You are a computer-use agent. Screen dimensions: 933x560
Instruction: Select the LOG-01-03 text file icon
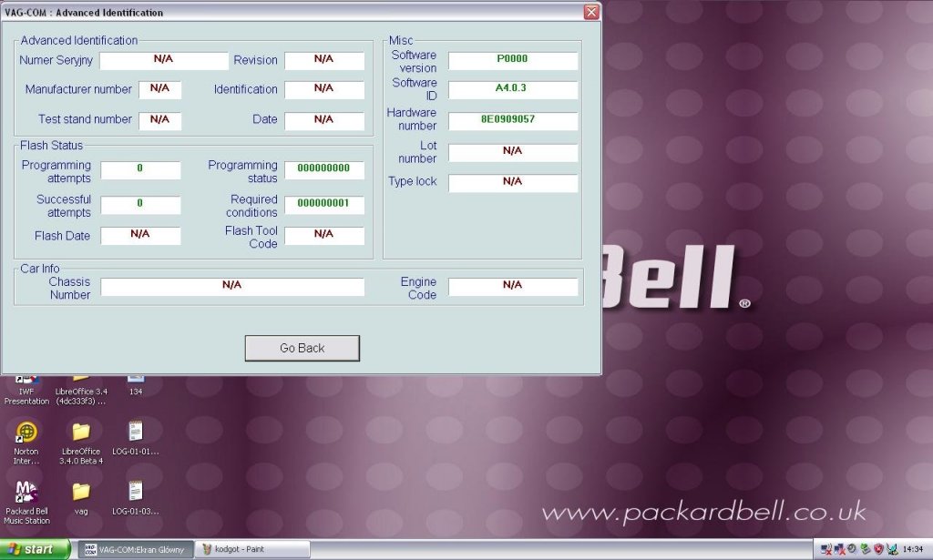coord(136,497)
